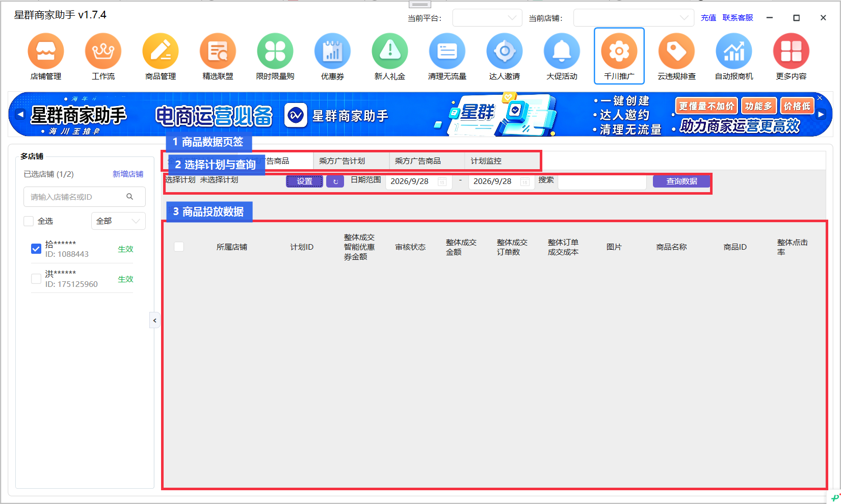841x504 pixels.
Task: Toggle the 全选 checkbox
Action: point(29,221)
